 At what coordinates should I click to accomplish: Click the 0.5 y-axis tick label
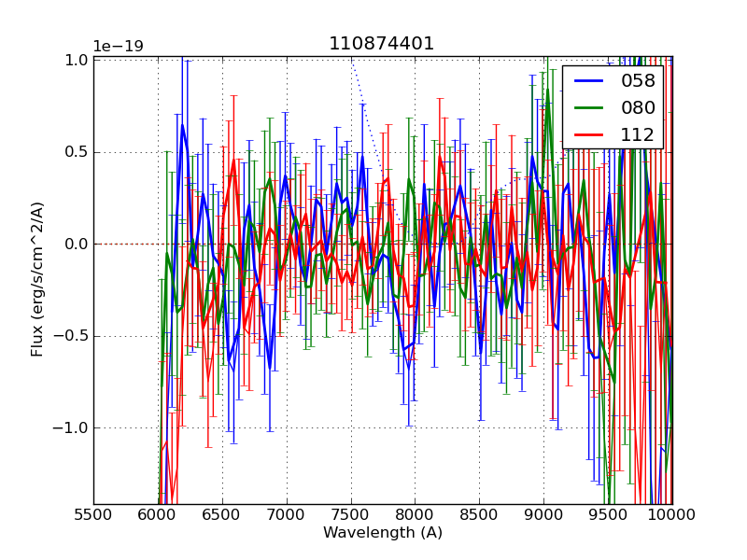coord(77,152)
